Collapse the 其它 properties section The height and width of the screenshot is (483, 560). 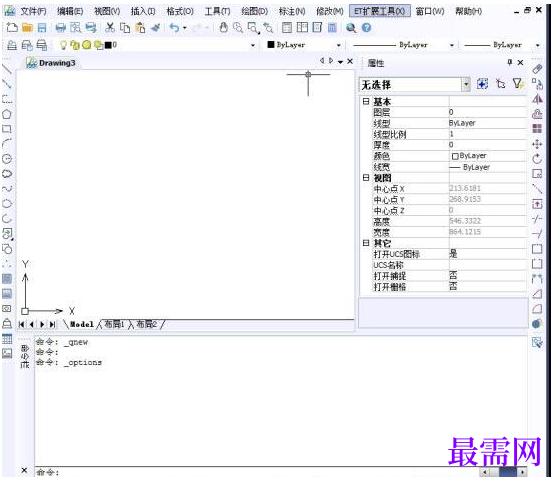(x=366, y=243)
